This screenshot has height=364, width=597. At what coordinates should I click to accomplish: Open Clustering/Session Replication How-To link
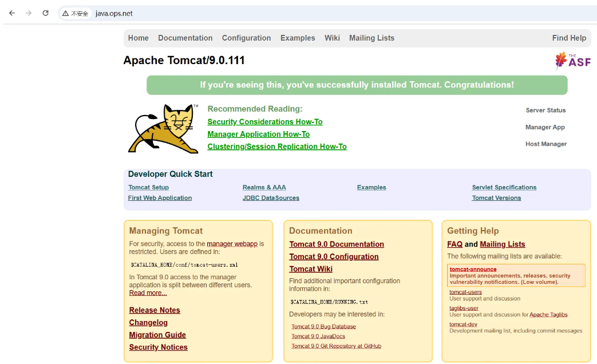point(276,147)
